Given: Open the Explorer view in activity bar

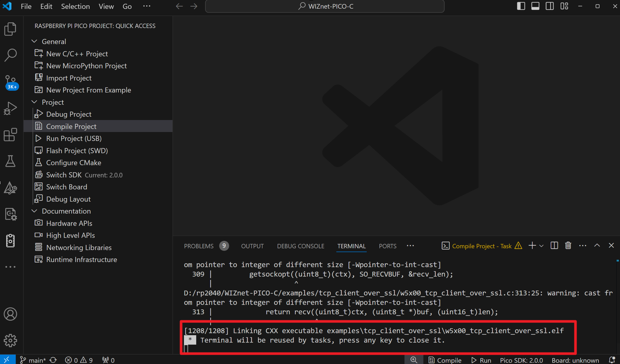Looking at the screenshot, I should [x=10, y=29].
